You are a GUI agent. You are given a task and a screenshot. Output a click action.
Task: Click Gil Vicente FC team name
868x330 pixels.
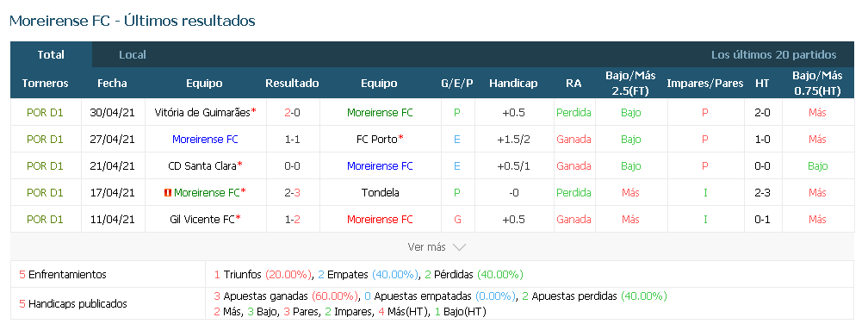[x=202, y=219]
